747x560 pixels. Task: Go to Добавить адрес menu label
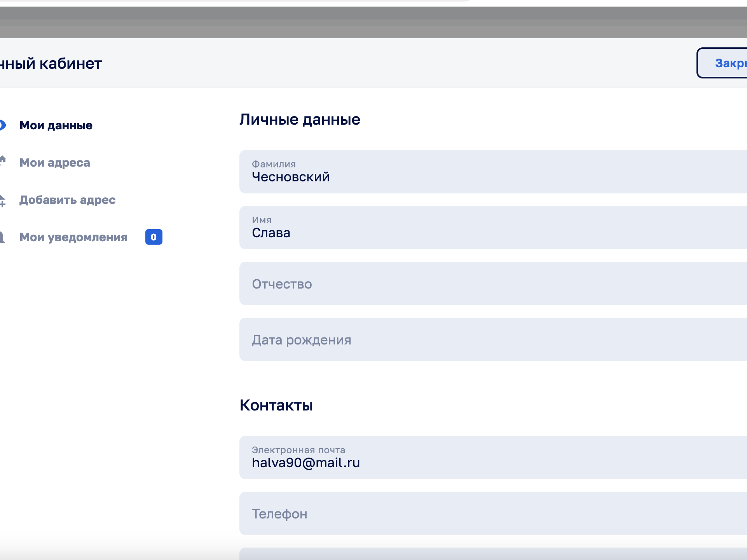pyautogui.click(x=68, y=200)
